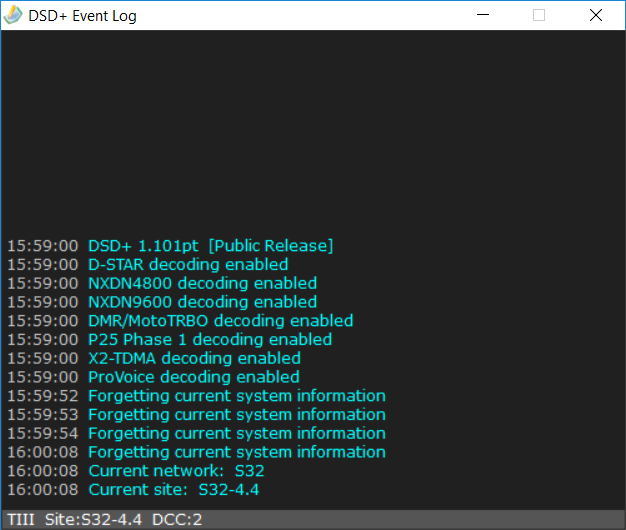Click the TIII label in status bar

[21, 520]
